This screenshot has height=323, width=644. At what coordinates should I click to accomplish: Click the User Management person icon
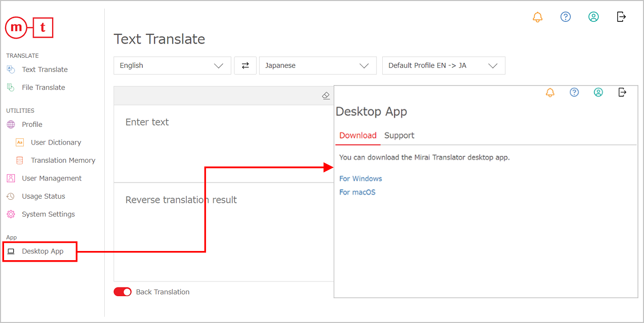(x=11, y=178)
